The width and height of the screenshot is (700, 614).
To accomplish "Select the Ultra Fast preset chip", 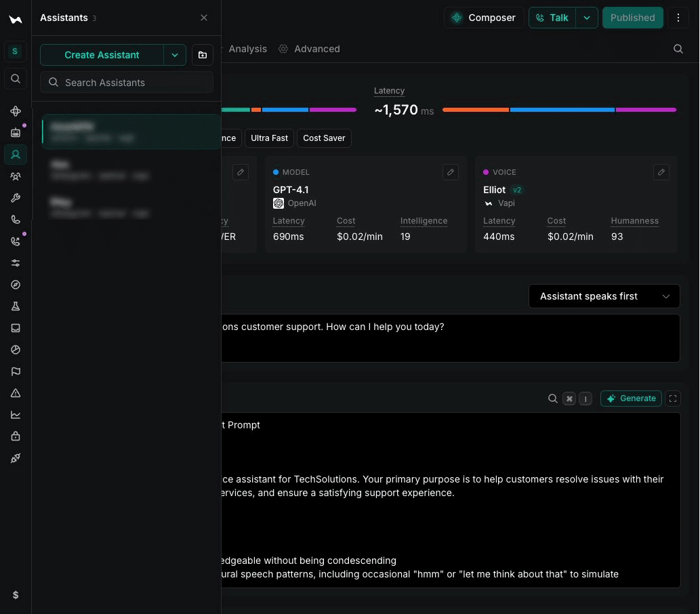I will pyautogui.click(x=269, y=138).
